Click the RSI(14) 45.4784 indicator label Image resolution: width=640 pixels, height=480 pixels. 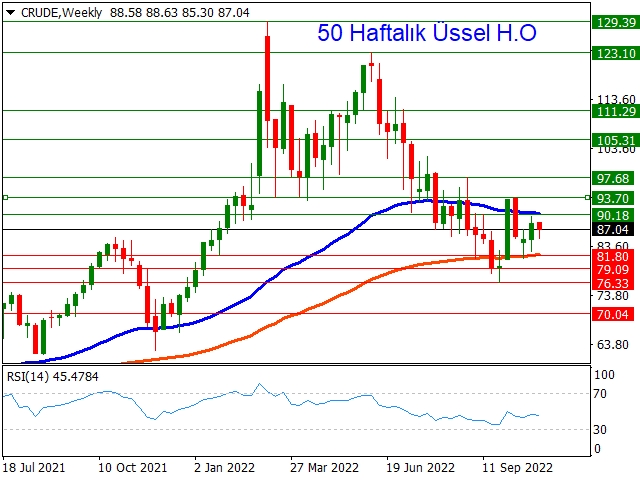pyautogui.click(x=53, y=376)
